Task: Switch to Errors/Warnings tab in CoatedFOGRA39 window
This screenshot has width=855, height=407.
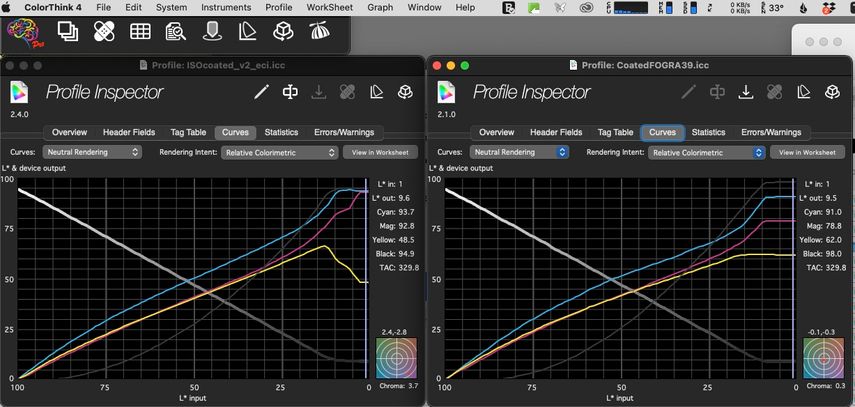Action: (771, 132)
